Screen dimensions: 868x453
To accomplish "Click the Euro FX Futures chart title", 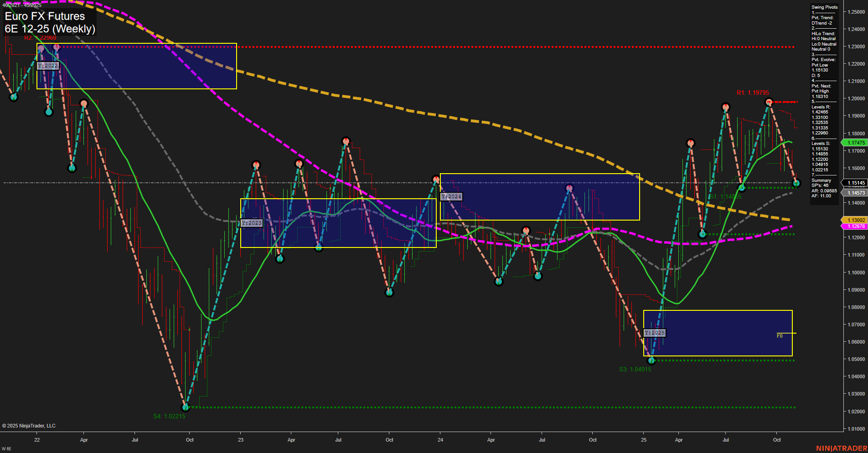I will [x=44, y=16].
